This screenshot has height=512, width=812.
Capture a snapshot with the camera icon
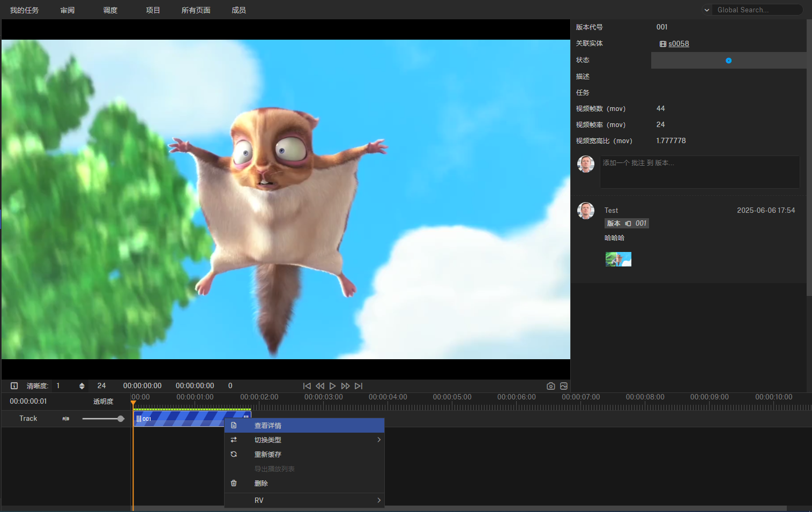point(550,386)
